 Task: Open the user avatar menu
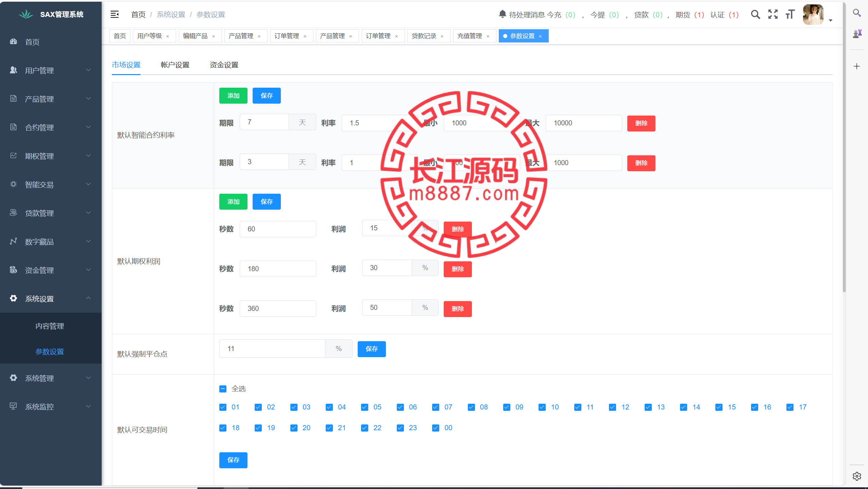pos(813,14)
